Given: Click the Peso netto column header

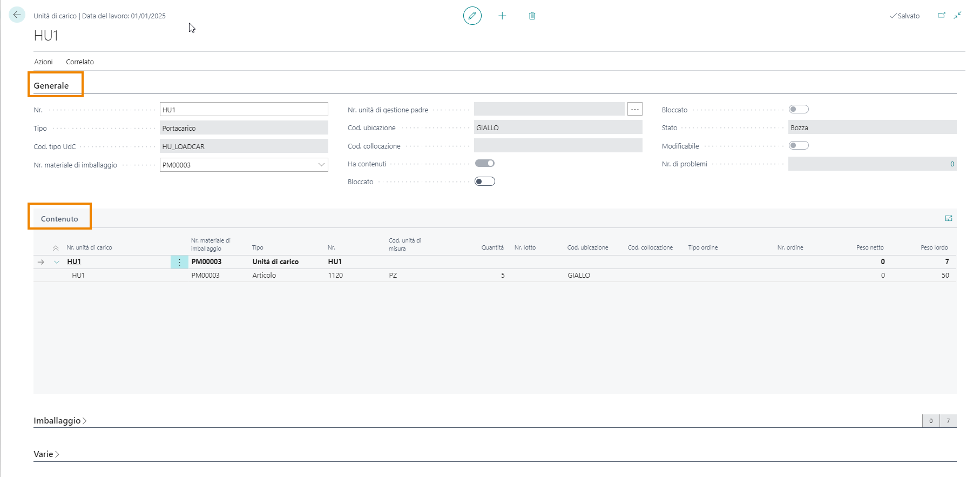Looking at the screenshot, I should pos(870,247).
